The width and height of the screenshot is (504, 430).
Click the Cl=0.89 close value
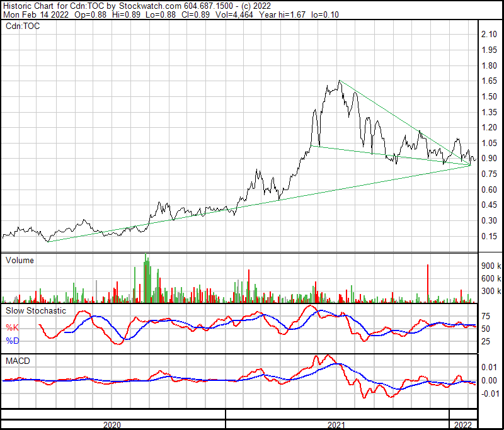coord(195,14)
